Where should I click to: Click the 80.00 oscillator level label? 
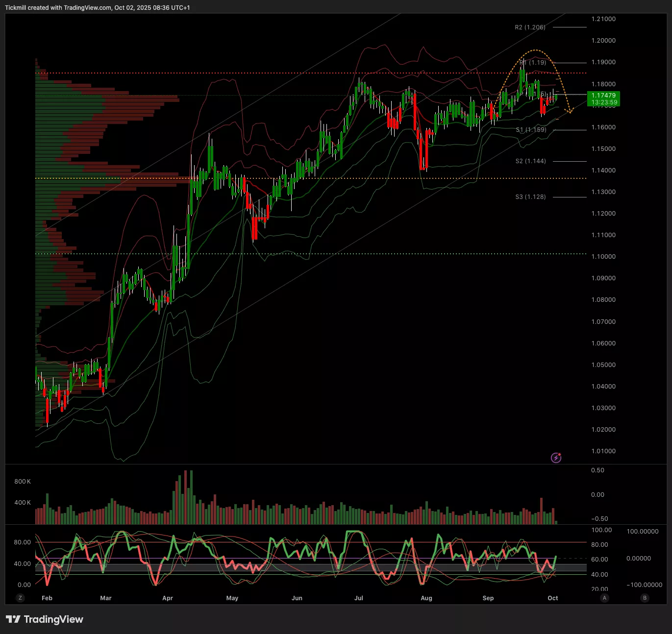click(x=23, y=542)
